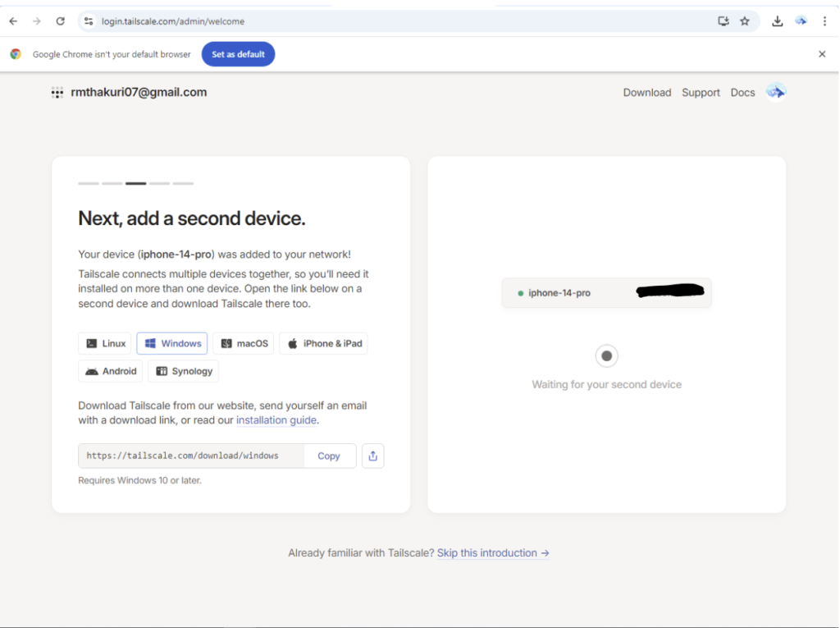
Task: Copy the Windows download link
Action: (x=329, y=456)
